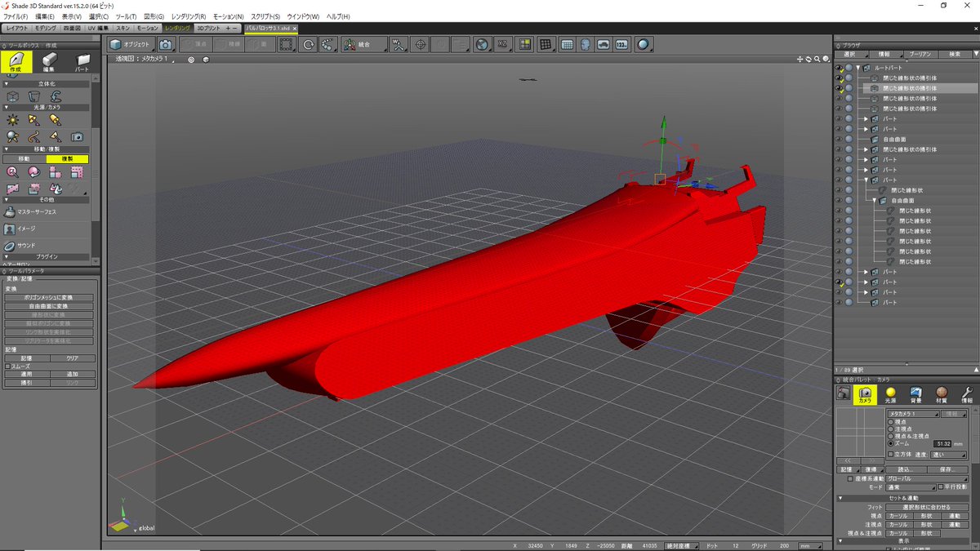
Task: Open the 速度 速い dropdown
Action: pyautogui.click(x=948, y=455)
